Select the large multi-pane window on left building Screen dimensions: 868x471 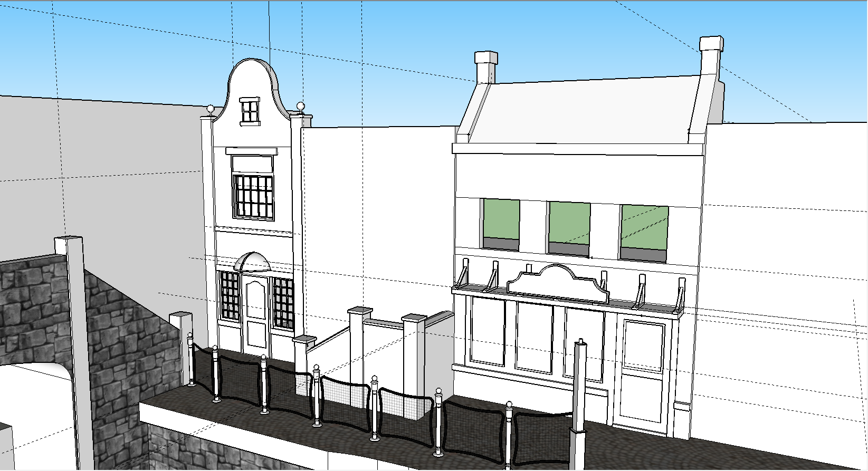tap(253, 196)
